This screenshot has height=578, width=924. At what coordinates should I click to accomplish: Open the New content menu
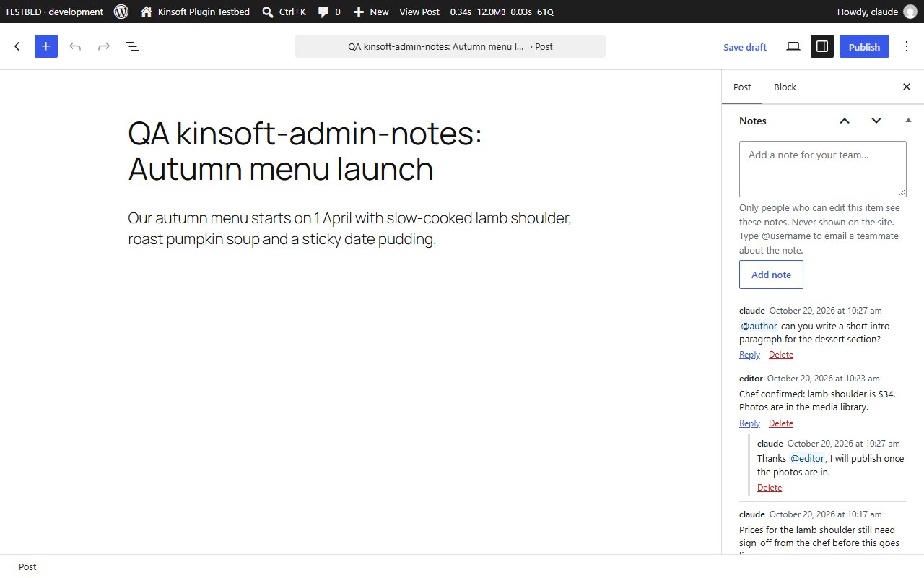(x=371, y=12)
